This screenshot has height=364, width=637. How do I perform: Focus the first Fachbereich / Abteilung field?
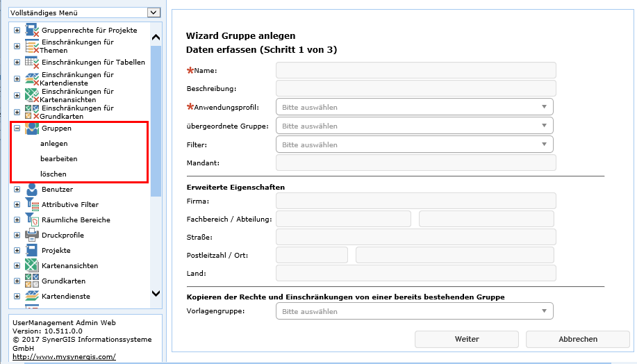tap(344, 219)
